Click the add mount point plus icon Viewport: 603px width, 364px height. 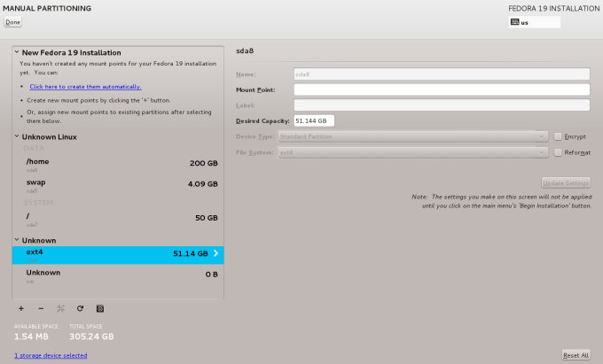(21, 308)
